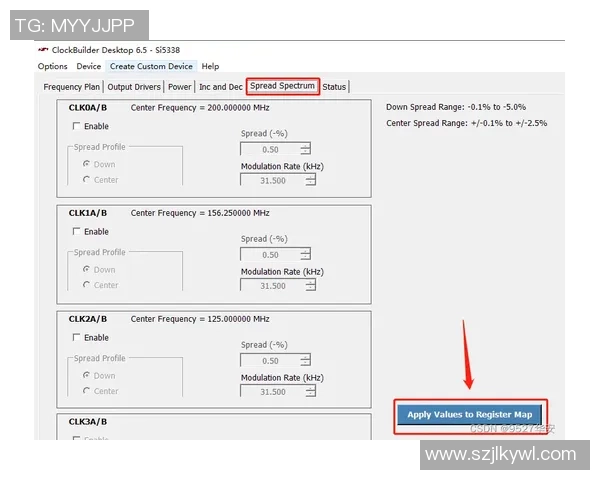Open the Device menu
This screenshot has width=600, height=480.
89,66
